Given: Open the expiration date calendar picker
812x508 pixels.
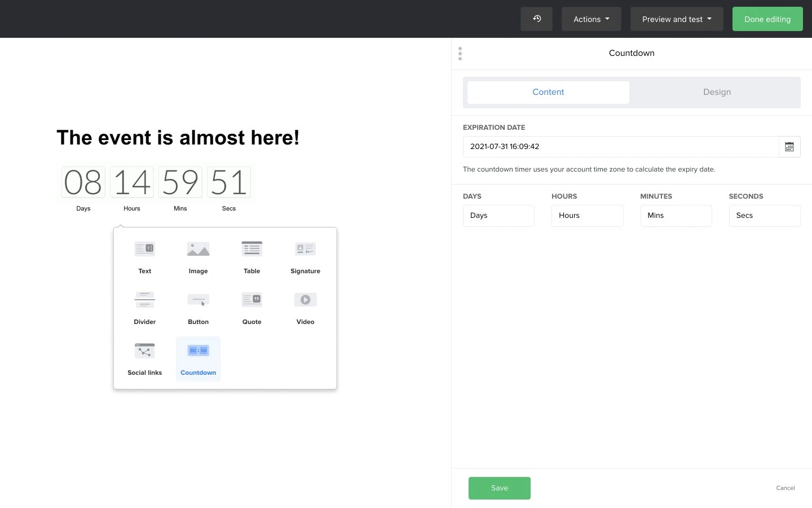Looking at the screenshot, I should pos(789,147).
